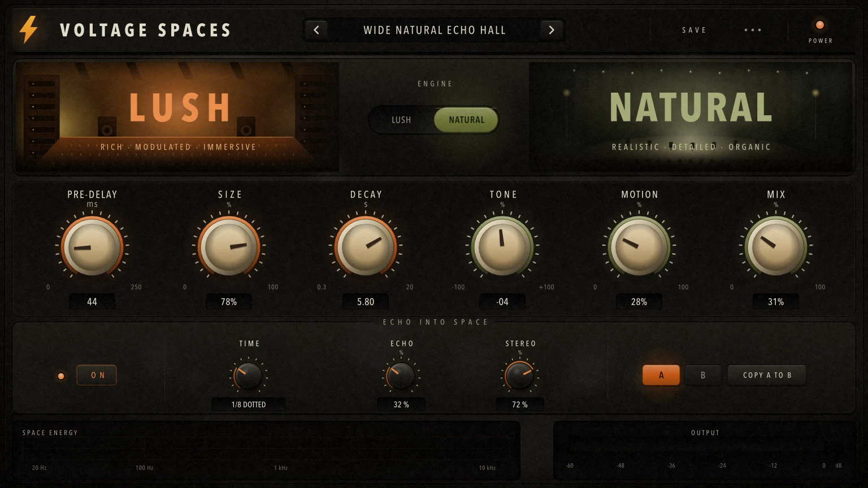Click the echo Time knob
The width and height of the screenshot is (868, 488).
pos(248,376)
